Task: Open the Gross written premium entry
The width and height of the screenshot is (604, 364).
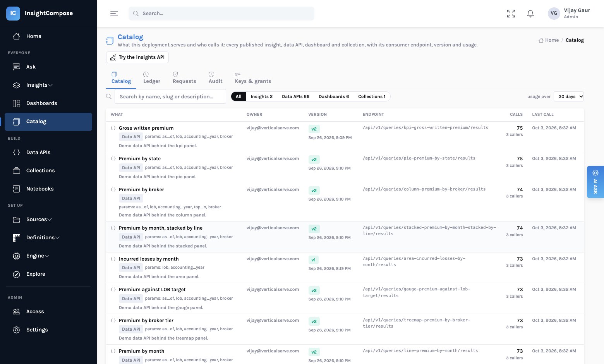Action: point(146,128)
